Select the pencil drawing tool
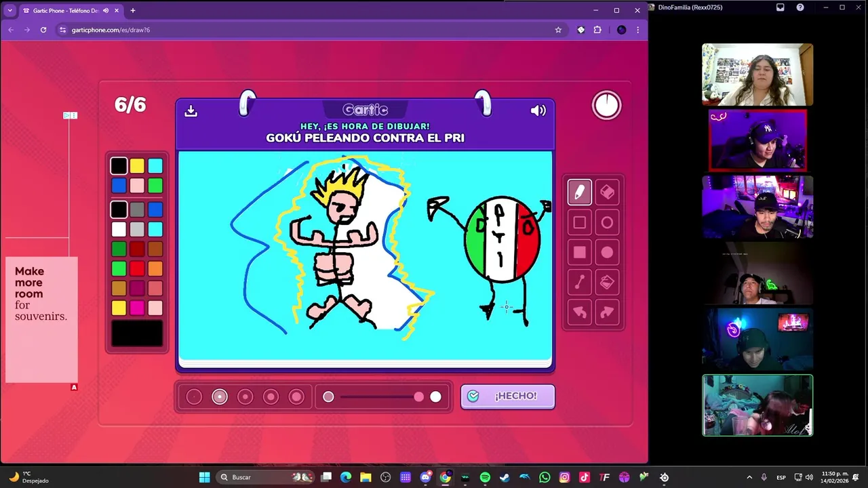 pos(579,192)
